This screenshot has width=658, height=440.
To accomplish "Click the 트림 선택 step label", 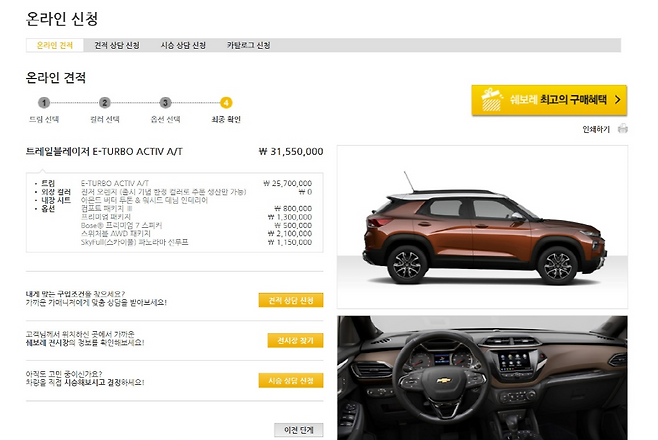I will tap(44, 120).
